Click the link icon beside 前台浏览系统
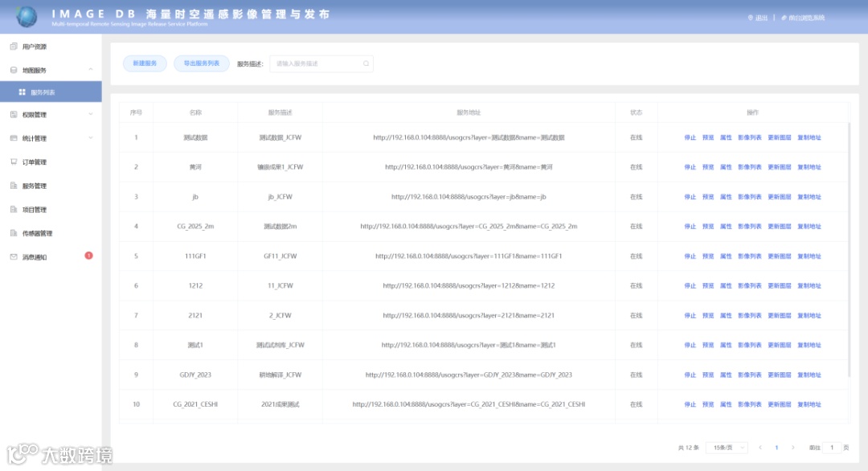The height and width of the screenshot is (471, 868). [x=784, y=18]
